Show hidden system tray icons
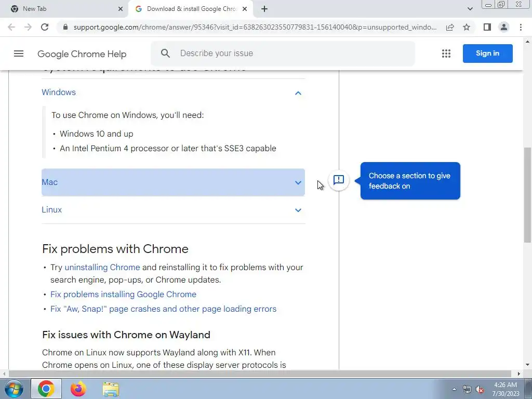This screenshot has width=532, height=399. (x=454, y=389)
